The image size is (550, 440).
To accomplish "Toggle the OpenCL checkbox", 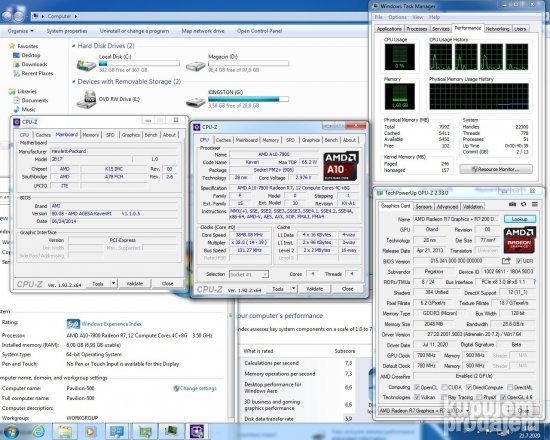I will tap(417, 387).
